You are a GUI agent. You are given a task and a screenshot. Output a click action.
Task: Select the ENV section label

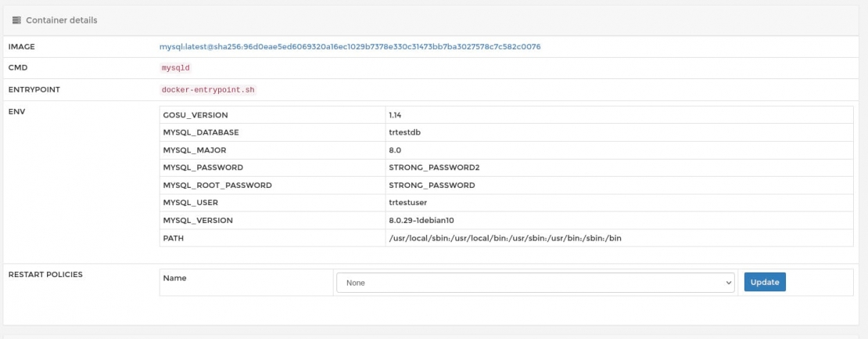[16, 112]
